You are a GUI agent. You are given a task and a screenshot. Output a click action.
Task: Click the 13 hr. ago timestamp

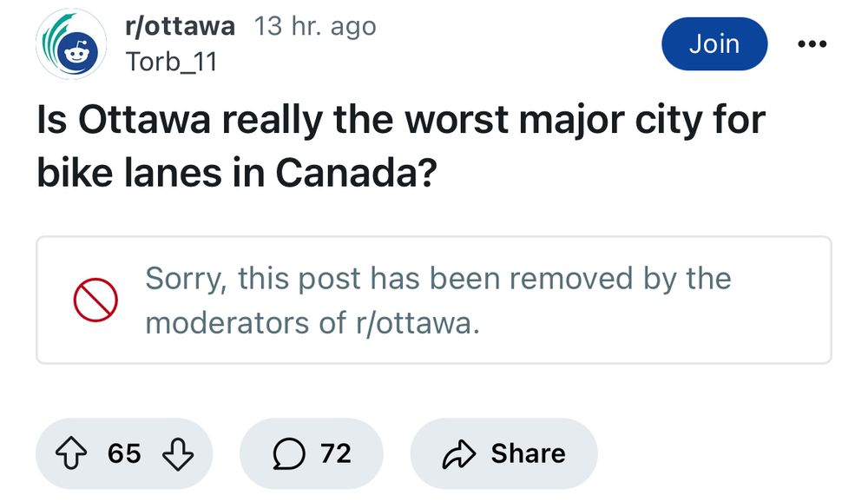[x=316, y=26]
